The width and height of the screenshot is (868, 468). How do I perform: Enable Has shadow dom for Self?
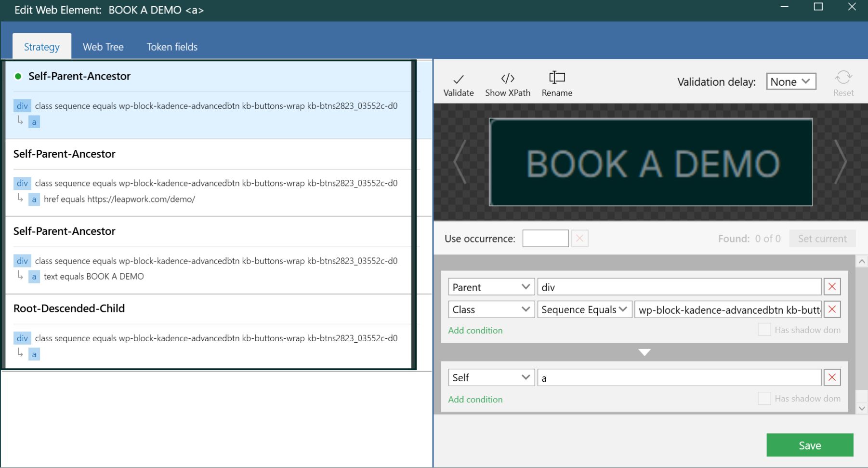coord(764,398)
